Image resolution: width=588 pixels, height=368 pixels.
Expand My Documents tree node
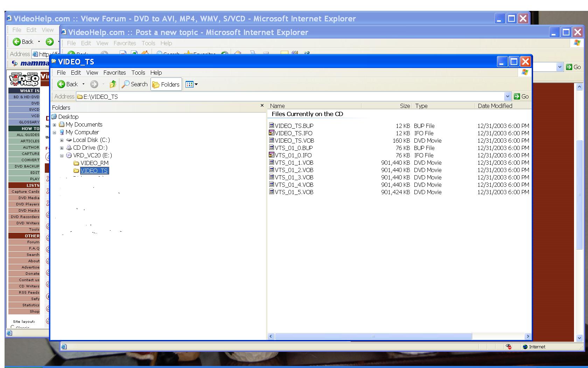click(54, 125)
